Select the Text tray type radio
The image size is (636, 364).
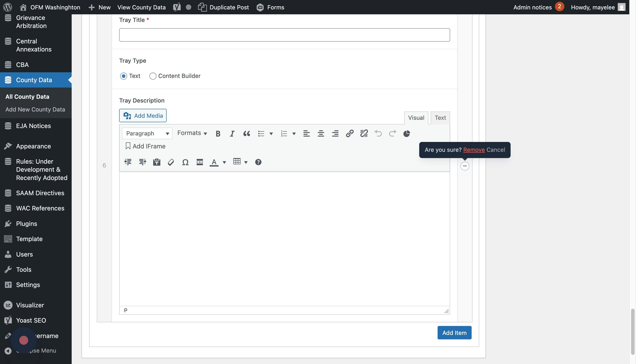coord(124,76)
